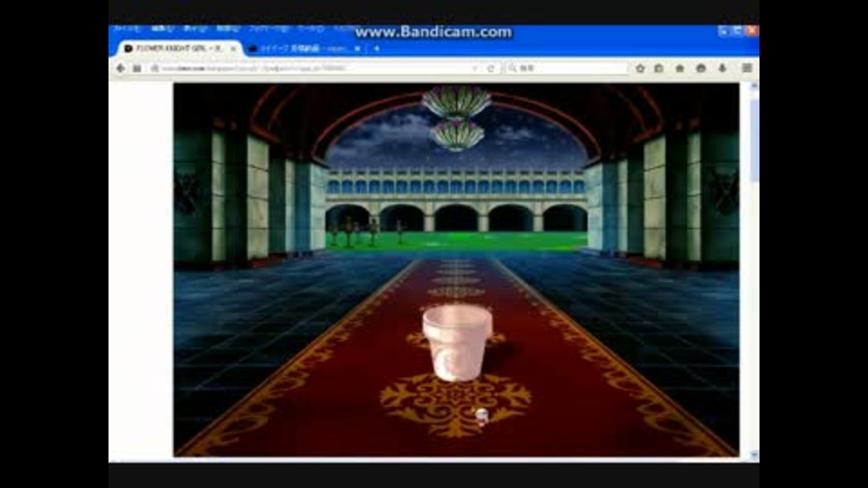The height and width of the screenshot is (488, 868).
Task: Open the hamburger menu icon in Firefox
Action: 747,68
